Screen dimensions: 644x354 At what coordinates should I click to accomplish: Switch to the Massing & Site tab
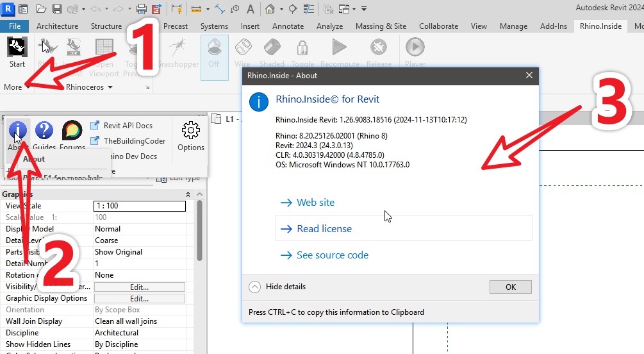tap(381, 26)
